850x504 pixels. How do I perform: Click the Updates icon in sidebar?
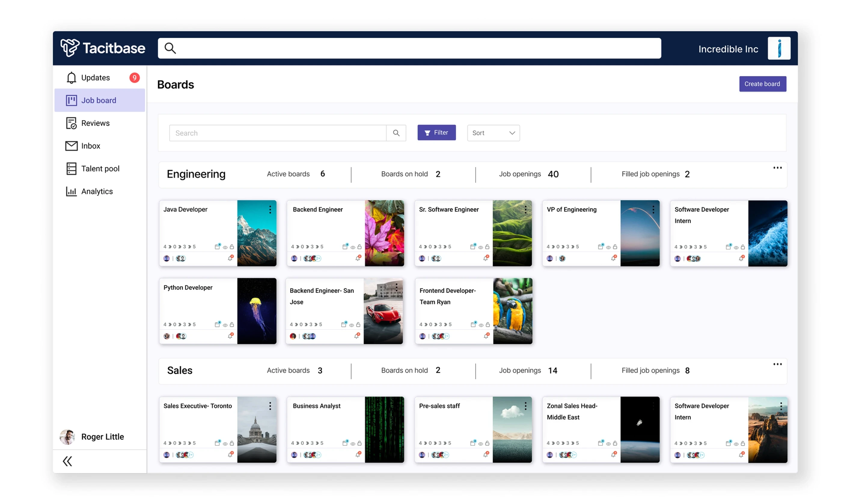70,77
